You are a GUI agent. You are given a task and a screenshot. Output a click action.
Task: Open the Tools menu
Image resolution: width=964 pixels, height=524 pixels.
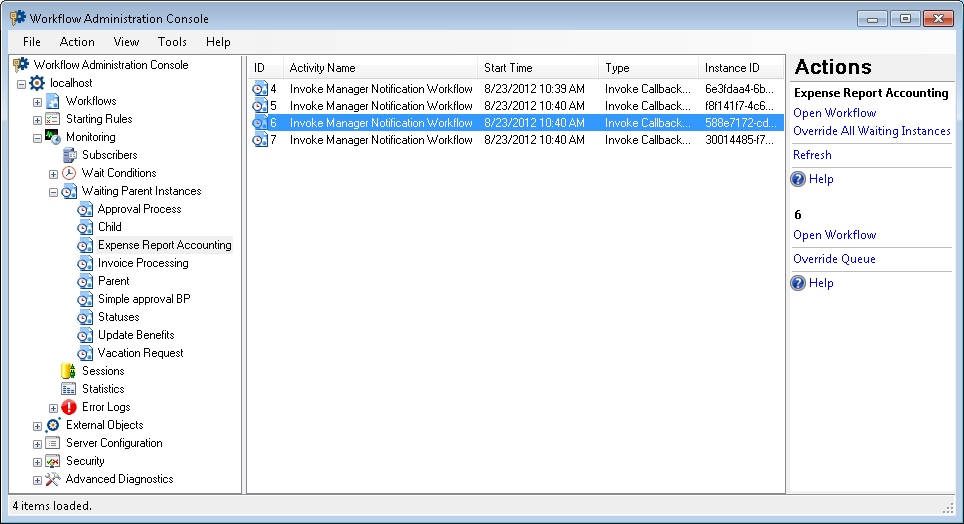point(172,42)
